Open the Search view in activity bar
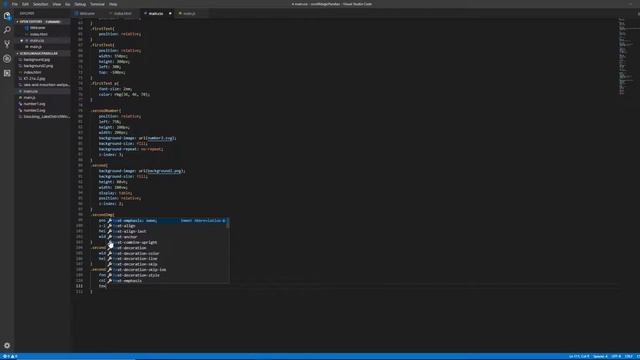Image resolution: width=640 pixels, height=360 pixels. tap(7, 30)
